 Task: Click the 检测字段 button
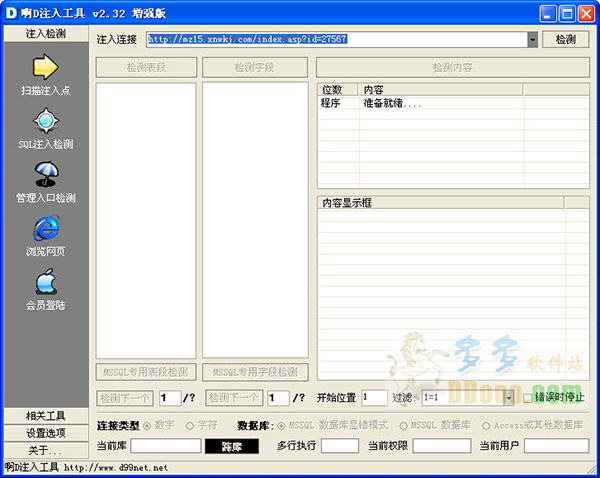point(254,67)
